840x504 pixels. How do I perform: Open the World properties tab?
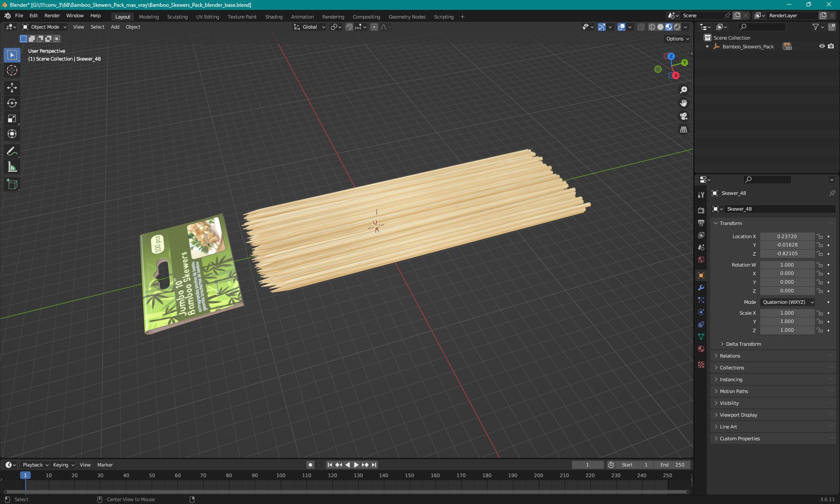[x=701, y=260]
